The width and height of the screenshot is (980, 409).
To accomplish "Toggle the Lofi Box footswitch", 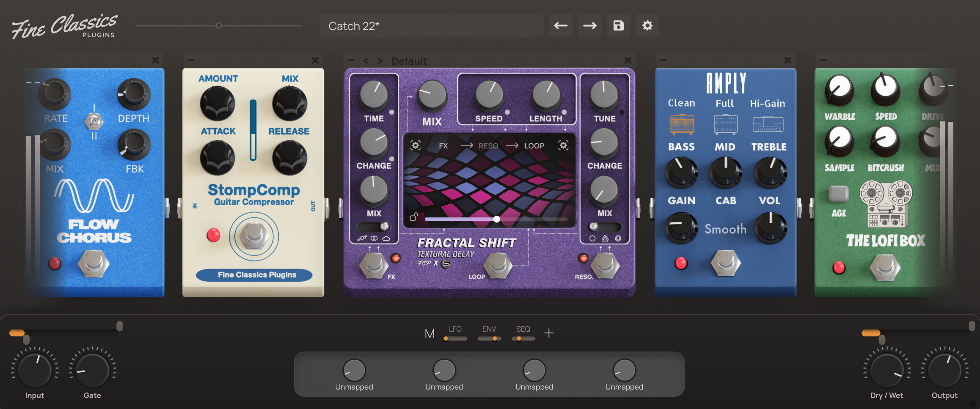I will click(x=885, y=267).
